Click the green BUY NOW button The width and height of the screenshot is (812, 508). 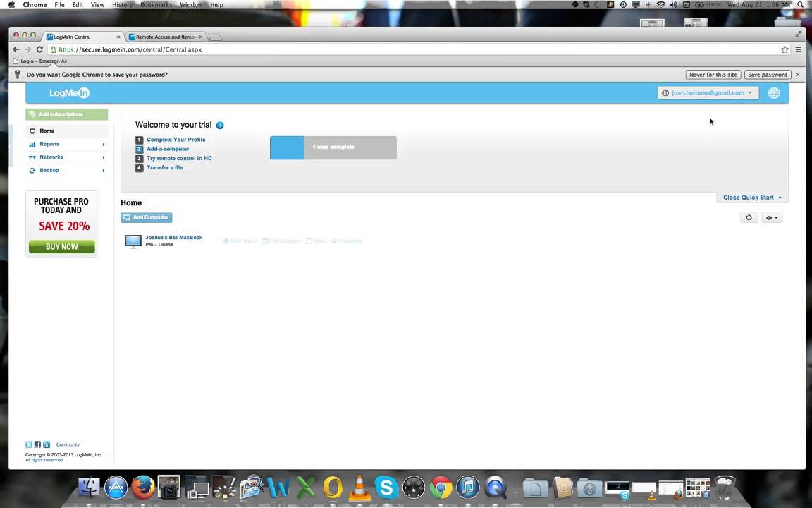click(61, 247)
